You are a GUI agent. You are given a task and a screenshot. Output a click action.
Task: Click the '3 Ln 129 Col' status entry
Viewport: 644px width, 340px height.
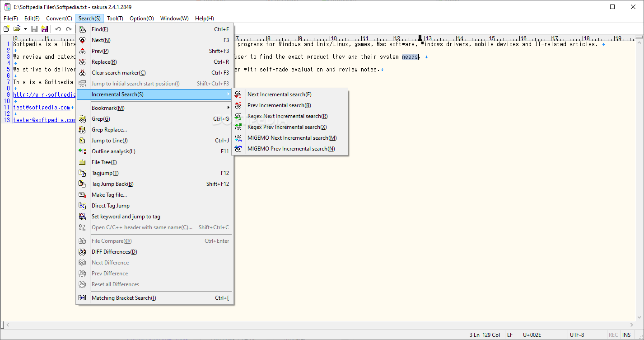tap(485, 335)
